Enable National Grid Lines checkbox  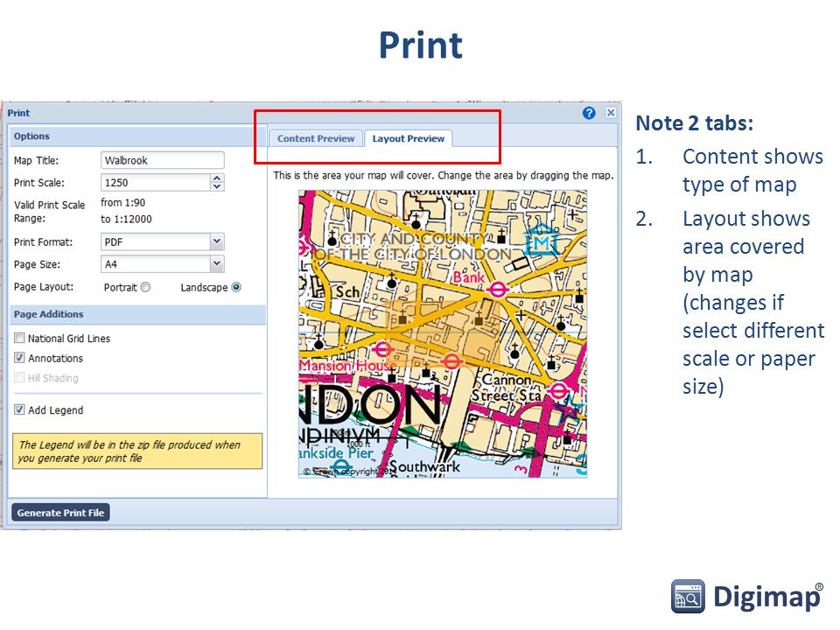pyautogui.click(x=19, y=338)
